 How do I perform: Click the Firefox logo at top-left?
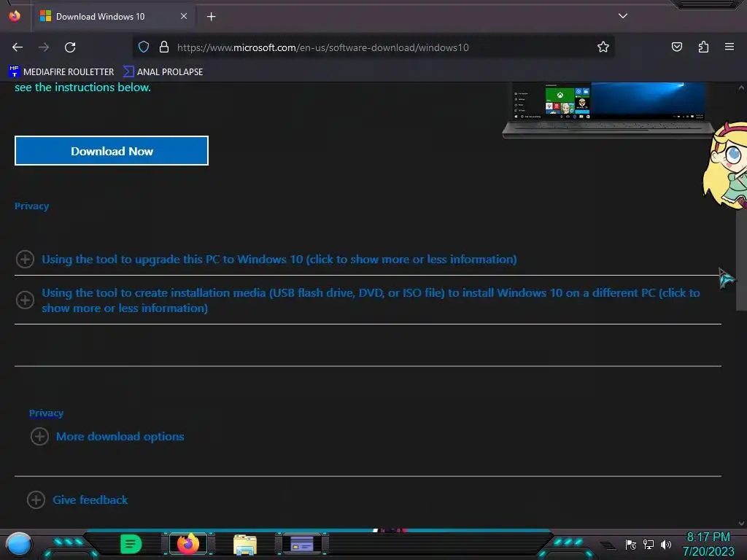coord(15,16)
